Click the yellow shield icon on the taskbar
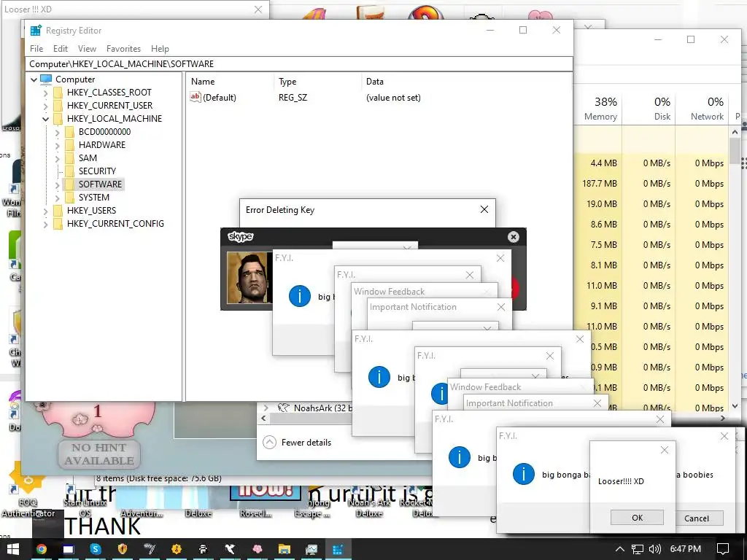Image resolution: width=747 pixels, height=560 pixels. 123,549
